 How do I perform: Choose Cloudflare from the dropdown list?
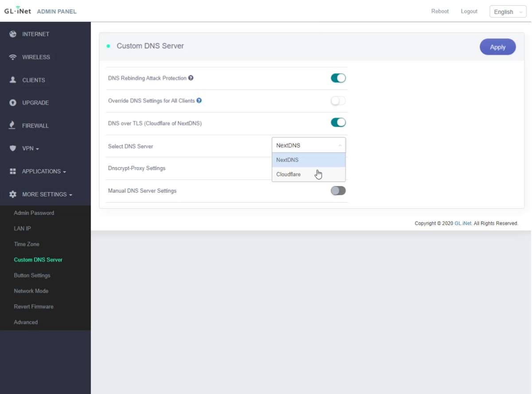[309, 174]
